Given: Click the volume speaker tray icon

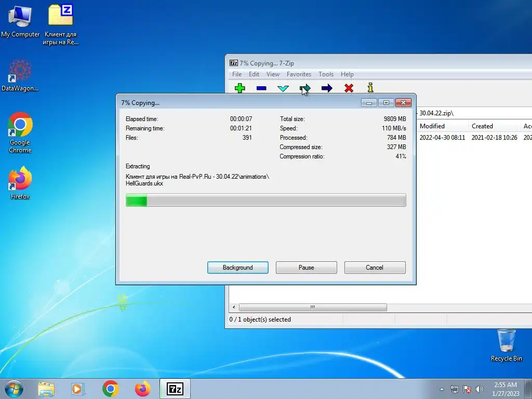Looking at the screenshot, I should click(480, 389).
